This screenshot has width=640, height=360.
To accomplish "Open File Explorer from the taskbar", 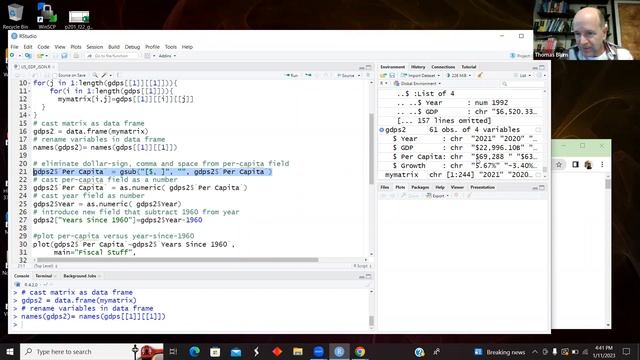I will coord(298,351).
